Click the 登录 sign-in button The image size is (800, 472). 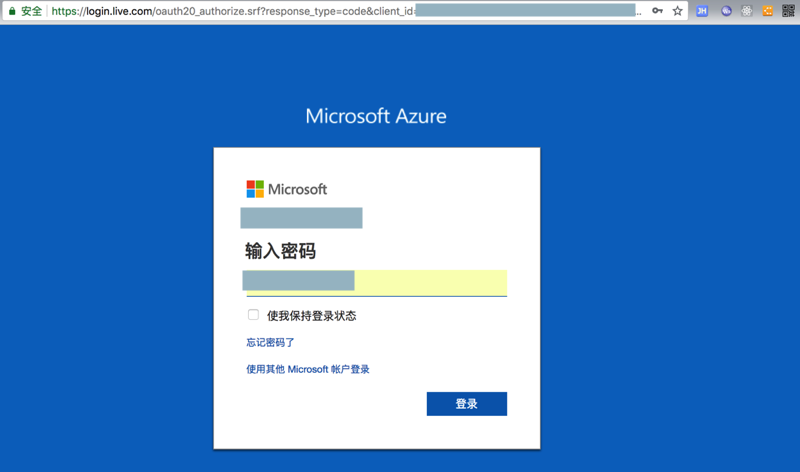tap(467, 404)
